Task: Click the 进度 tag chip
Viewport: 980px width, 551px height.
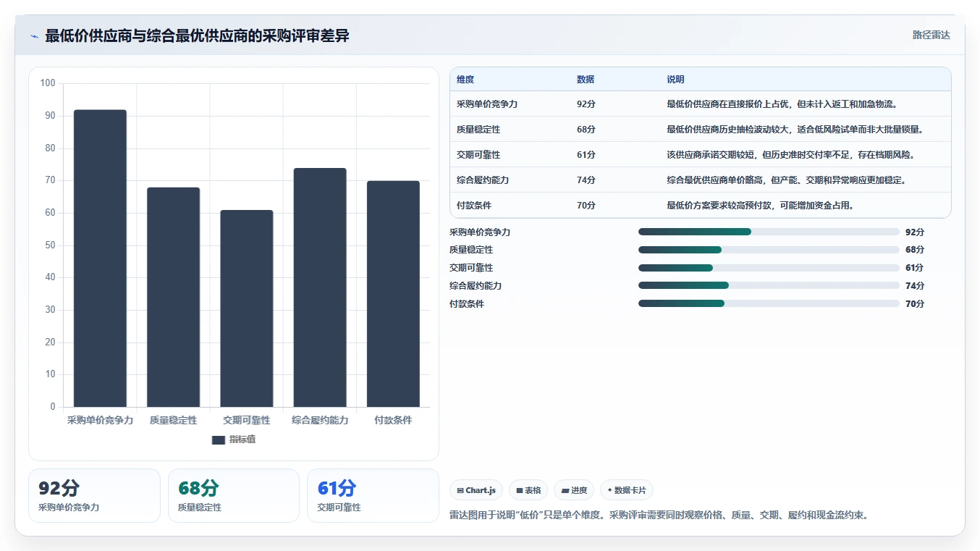Action: tap(574, 490)
